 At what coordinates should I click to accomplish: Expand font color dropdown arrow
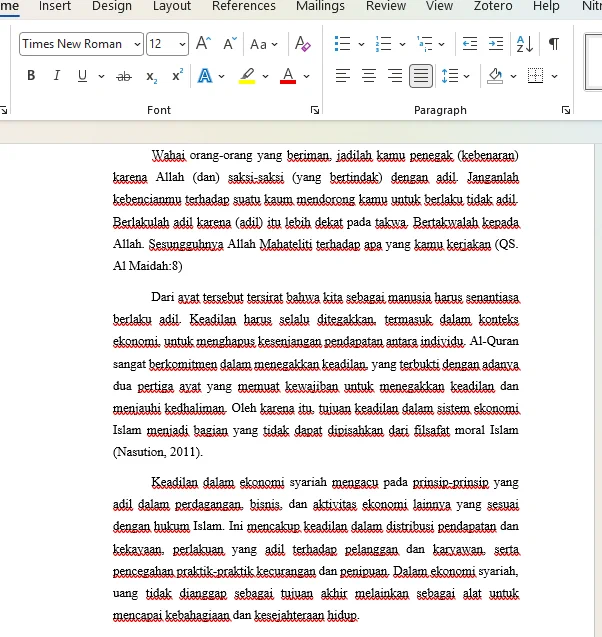point(306,76)
